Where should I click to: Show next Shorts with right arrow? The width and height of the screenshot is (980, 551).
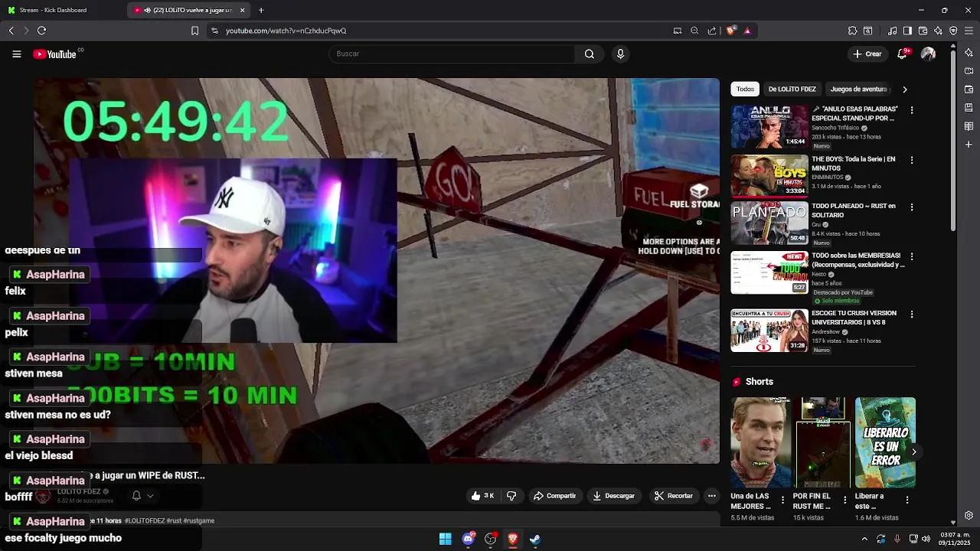913,452
